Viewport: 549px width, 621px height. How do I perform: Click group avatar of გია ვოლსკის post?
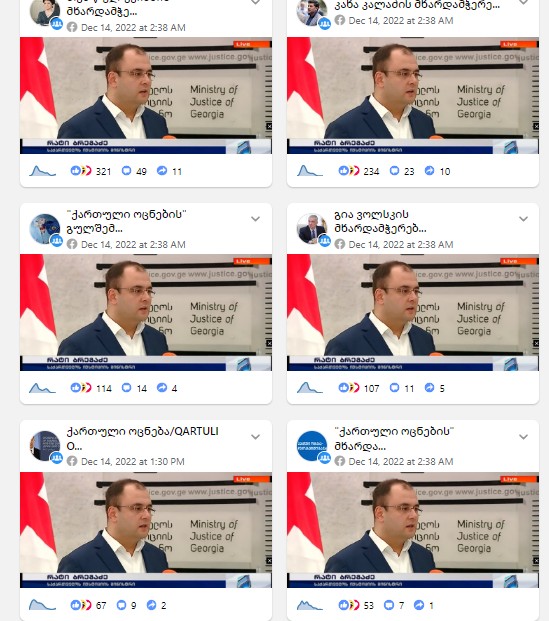click(x=312, y=229)
